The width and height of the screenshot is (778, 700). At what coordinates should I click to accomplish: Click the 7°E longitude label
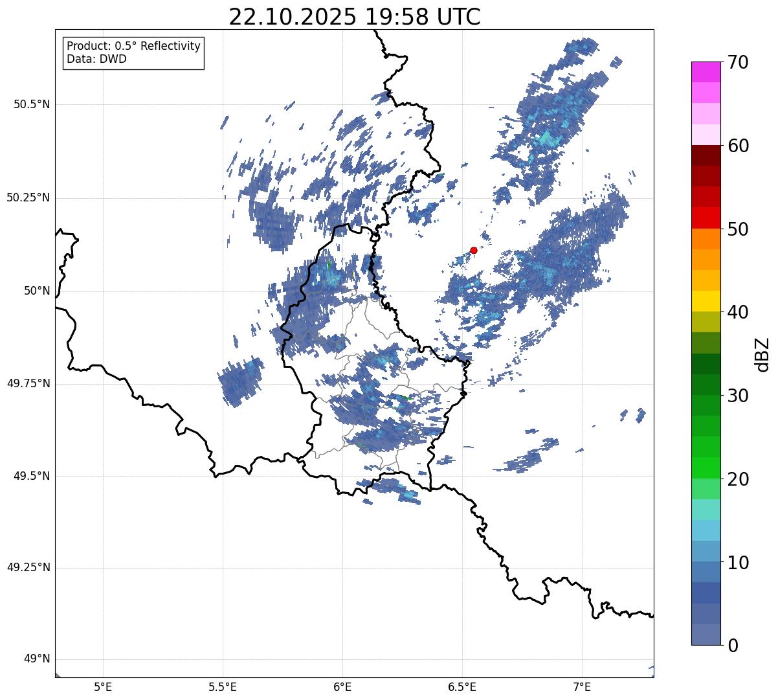582,687
